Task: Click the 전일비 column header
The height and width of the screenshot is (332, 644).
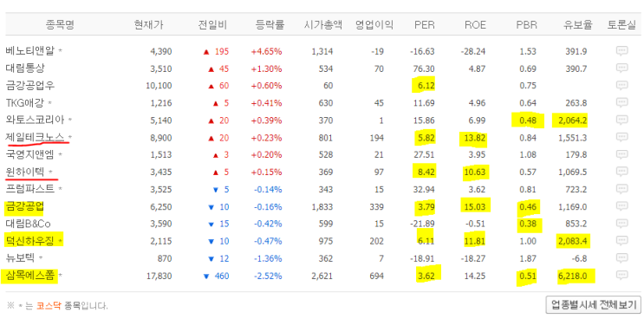Action: (x=212, y=25)
